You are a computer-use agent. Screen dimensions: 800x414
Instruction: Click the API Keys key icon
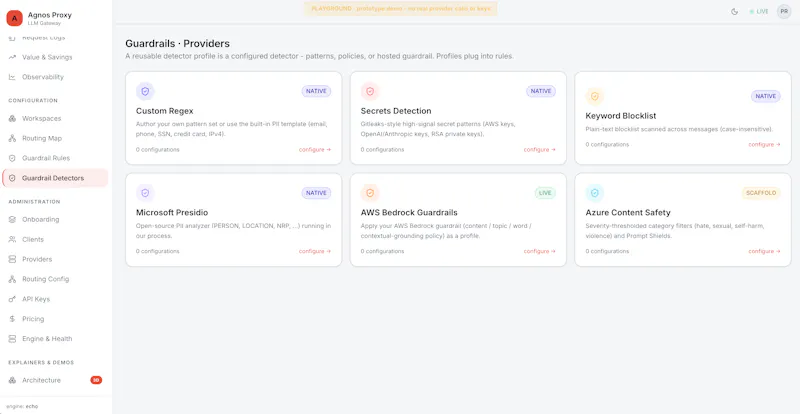(12, 299)
